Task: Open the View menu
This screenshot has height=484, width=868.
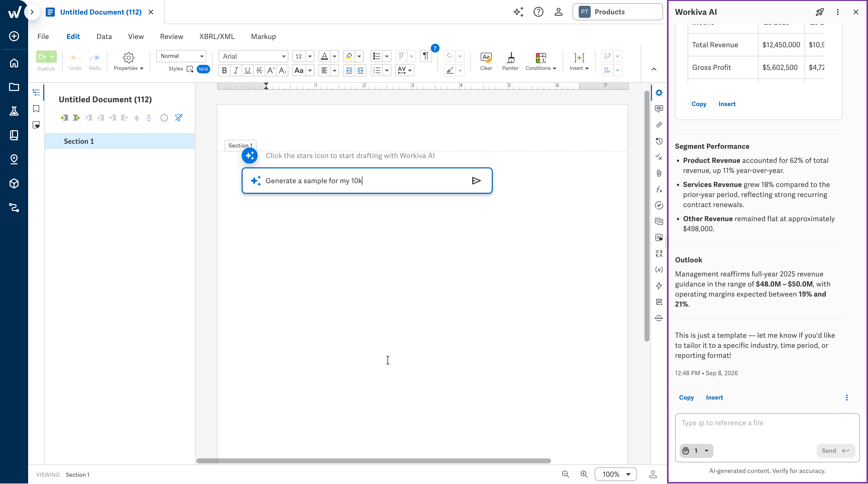Action: (x=136, y=36)
